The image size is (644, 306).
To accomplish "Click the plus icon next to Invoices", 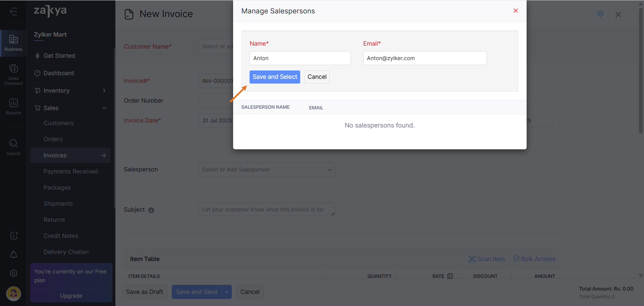I will click(104, 156).
